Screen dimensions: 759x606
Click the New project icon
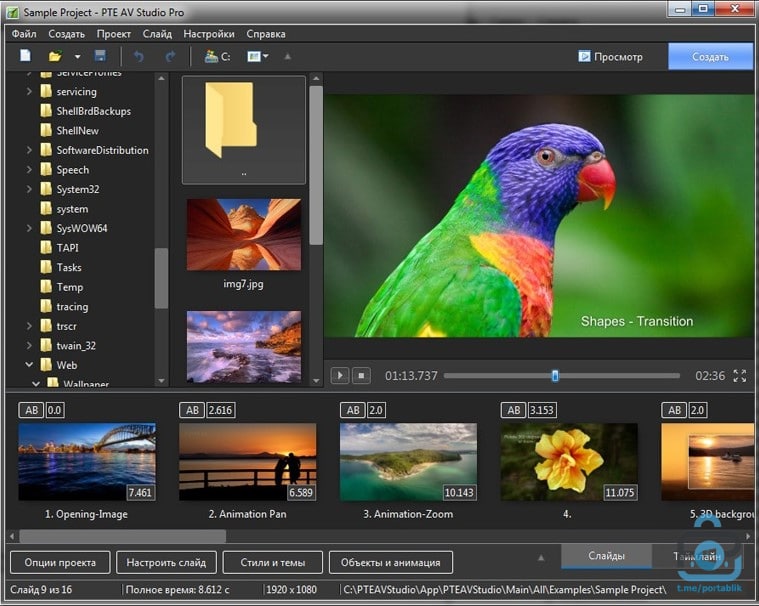(x=25, y=56)
